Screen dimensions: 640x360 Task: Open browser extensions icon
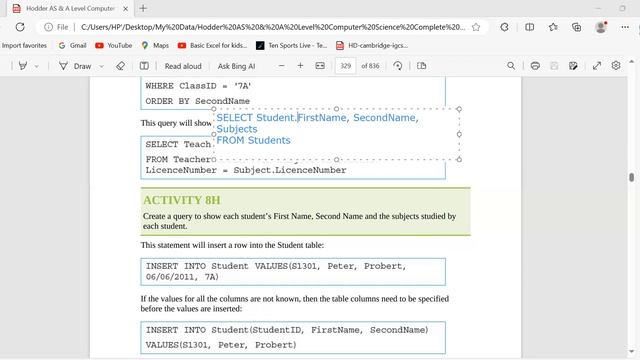click(x=504, y=27)
